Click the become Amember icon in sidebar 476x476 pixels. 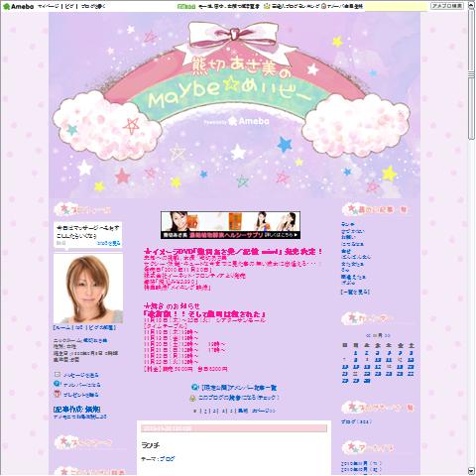point(58,384)
